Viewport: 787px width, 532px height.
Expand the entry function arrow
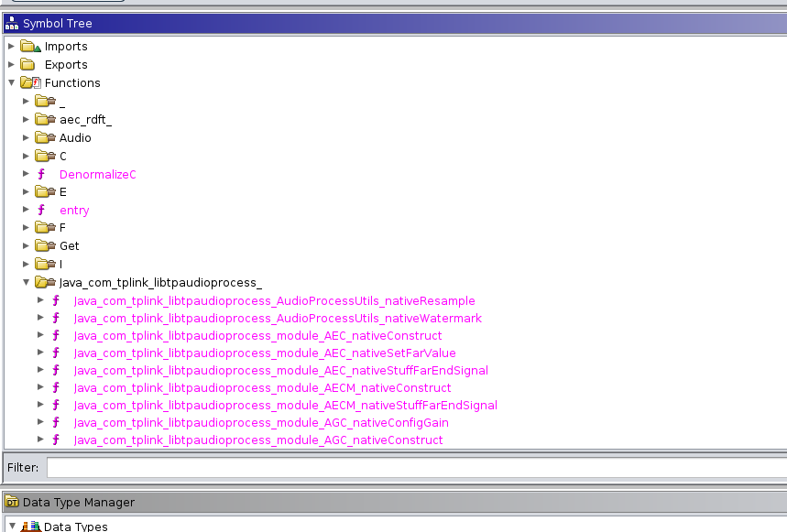tap(26, 209)
